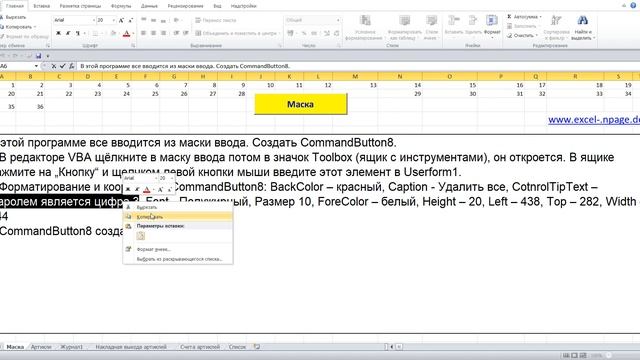Open the Формулы ribbon tab
Image resolution: width=640 pixels, height=360 pixels.
click(121, 6)
